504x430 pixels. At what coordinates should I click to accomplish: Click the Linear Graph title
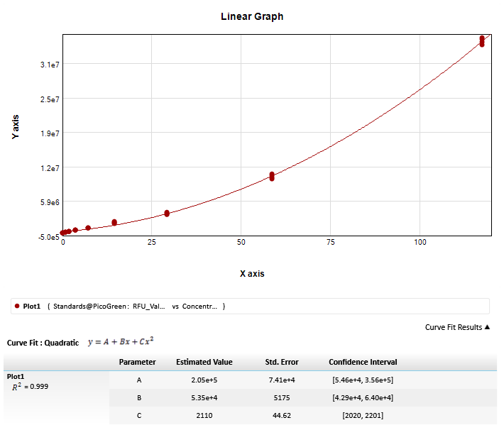[252, 16]
